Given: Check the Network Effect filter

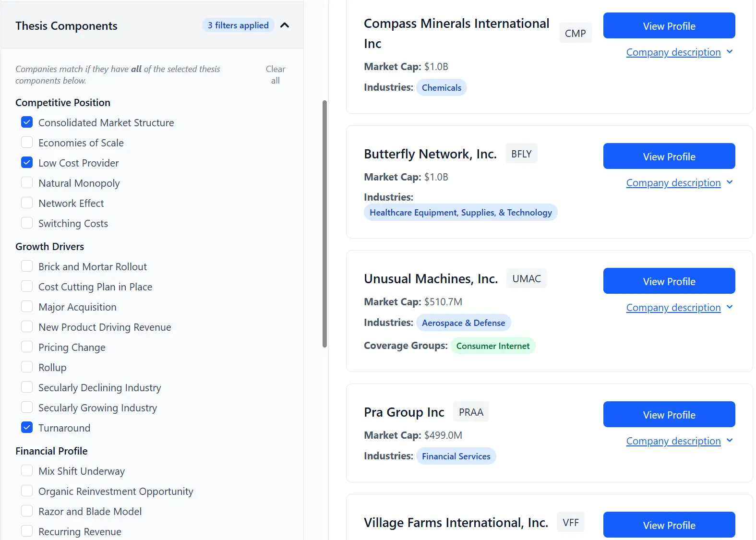Looking at the screenshot, I should tap(27, 203).
